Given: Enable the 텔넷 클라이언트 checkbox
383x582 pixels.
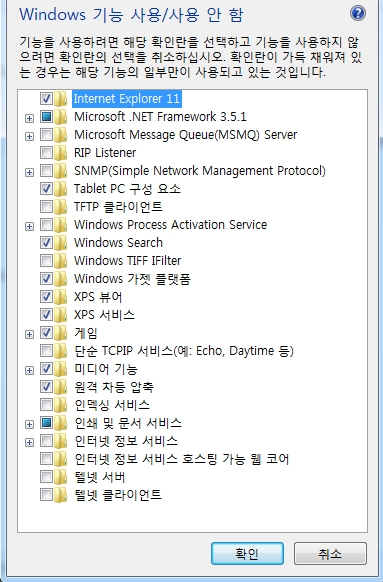Looking at the screenshot, I should coord(46,494).
